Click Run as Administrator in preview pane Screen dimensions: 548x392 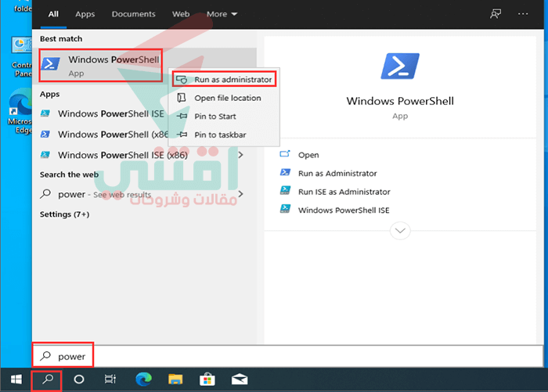click(337, 174)
